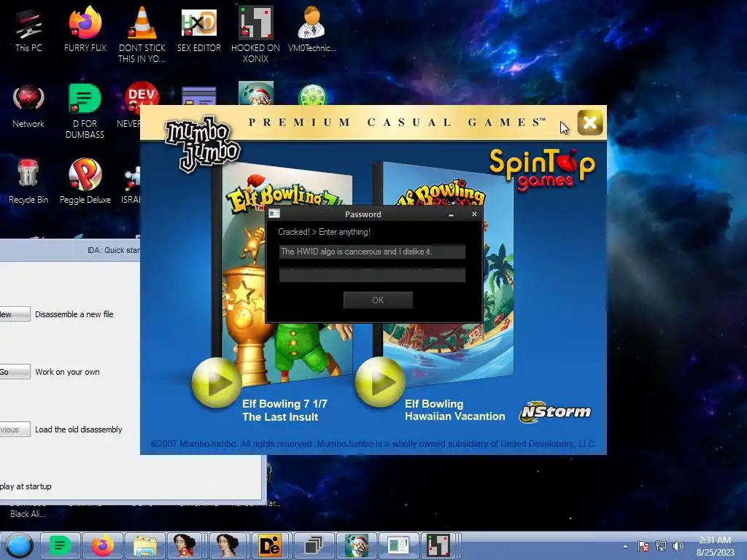Click Previous to load old disassembly in IDA
This screenshot has height=560, width=747.
click(15, 429)
